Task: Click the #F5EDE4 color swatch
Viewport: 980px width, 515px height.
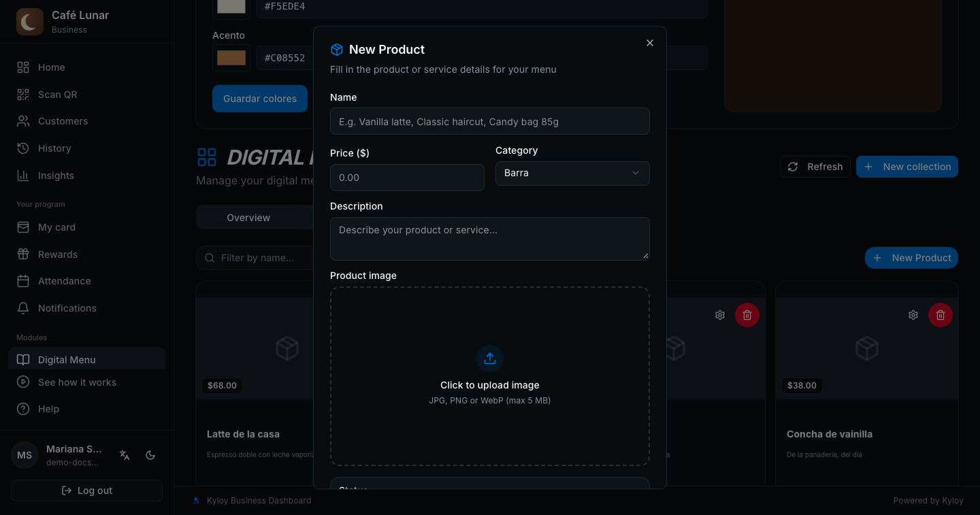Action: [x=231, y=7]
